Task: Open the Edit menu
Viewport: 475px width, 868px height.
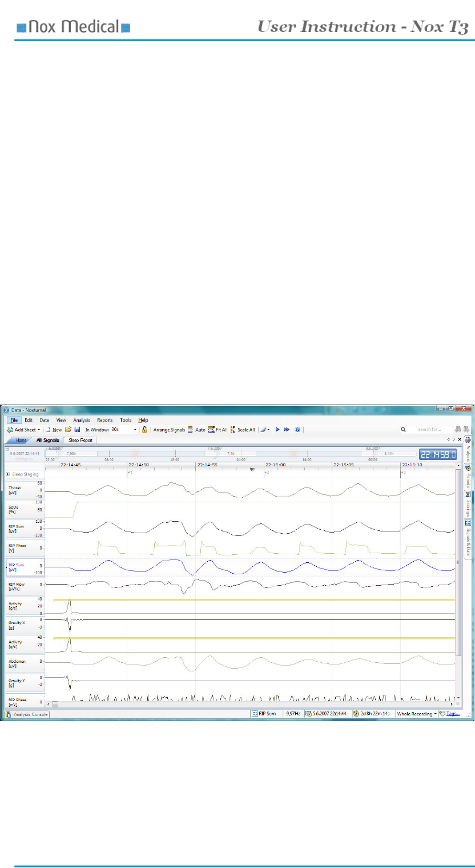Action: coord(29,420)
